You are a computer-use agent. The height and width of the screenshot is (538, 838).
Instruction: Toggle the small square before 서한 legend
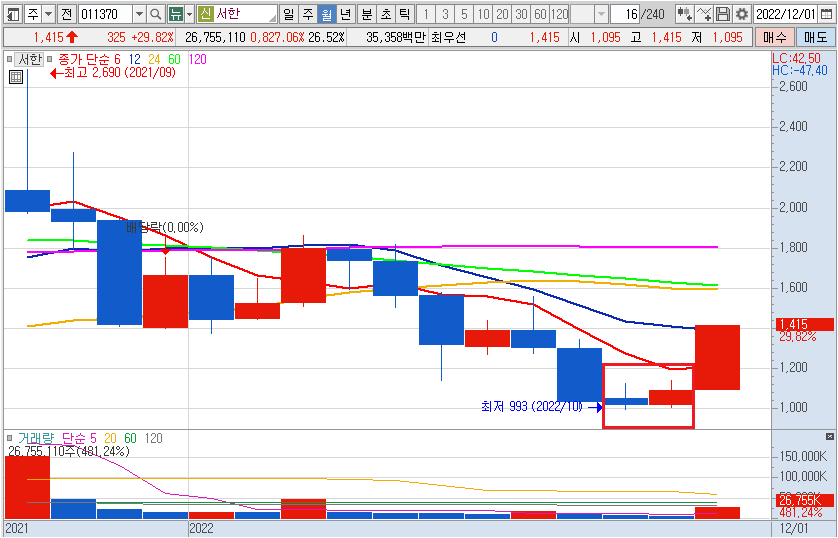click(x=9, y=59)
